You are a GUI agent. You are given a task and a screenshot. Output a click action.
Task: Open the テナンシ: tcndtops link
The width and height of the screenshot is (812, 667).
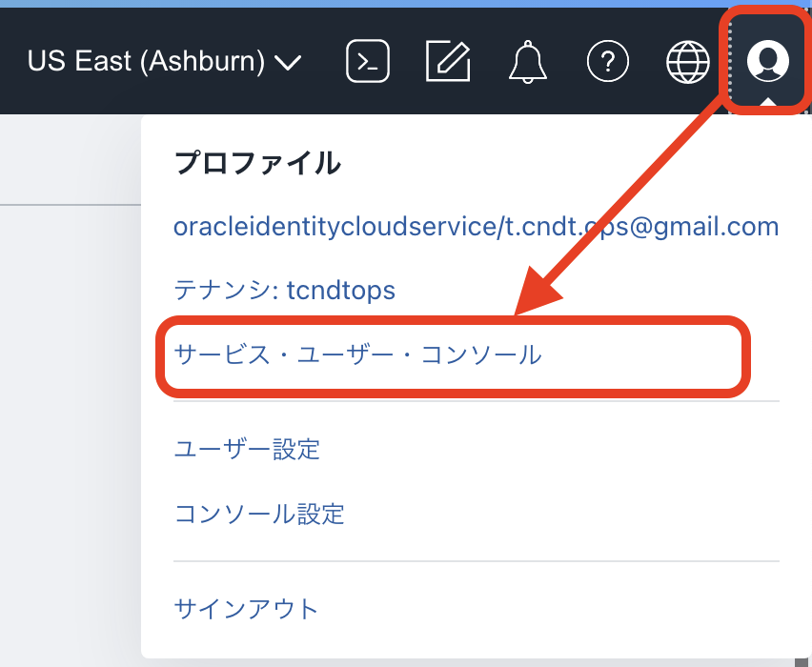284,290
